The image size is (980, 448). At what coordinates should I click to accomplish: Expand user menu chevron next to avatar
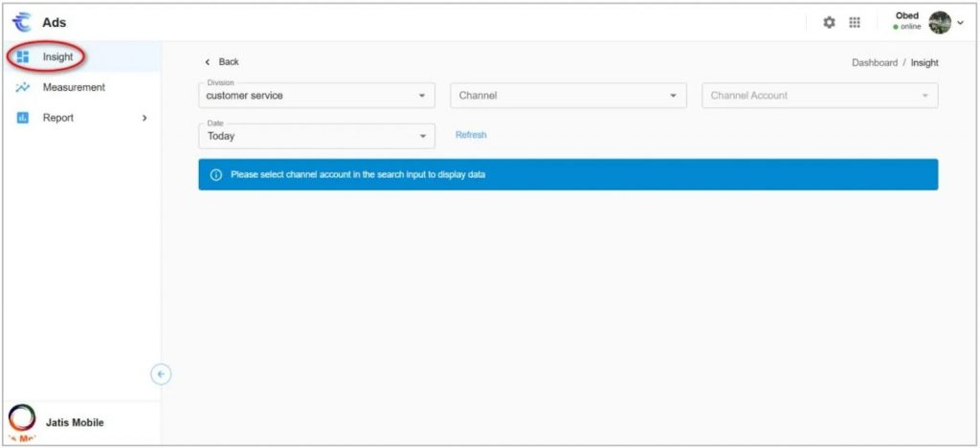[x=960, y=22]
